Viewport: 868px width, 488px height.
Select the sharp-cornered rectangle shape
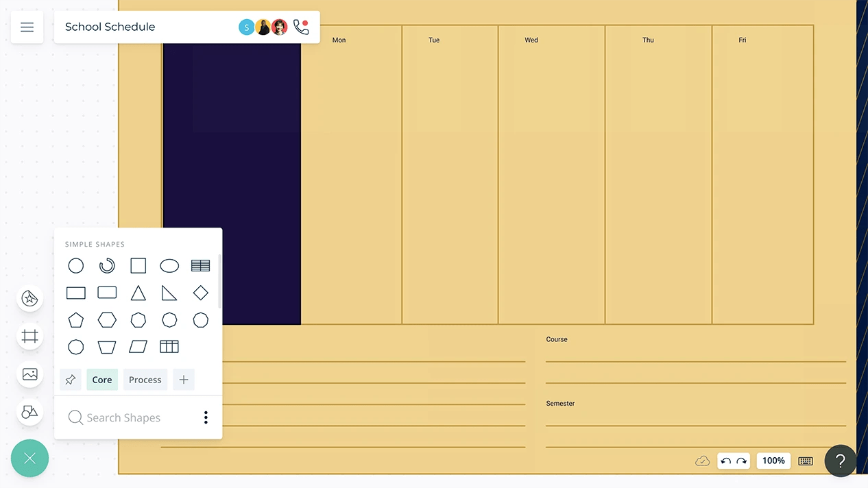[76, 293]
